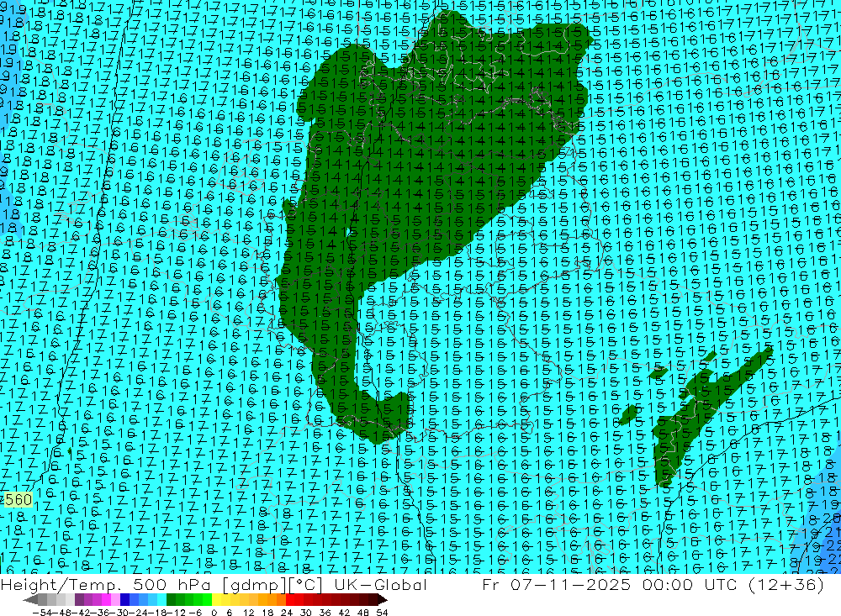The width and height of the screenshot is (841, 616).
Task: Select the yellow legend swatch at 0
Action: [216, 600]
